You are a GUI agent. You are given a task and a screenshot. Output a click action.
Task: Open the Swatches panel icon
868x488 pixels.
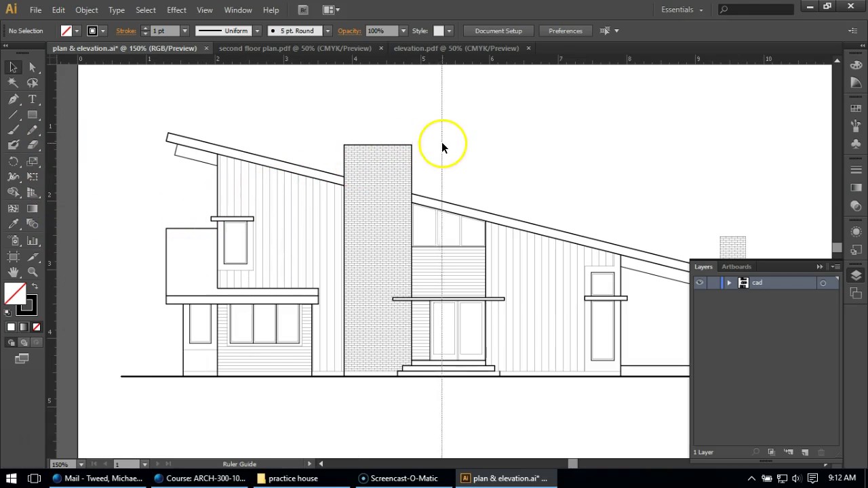(x=856, y=108)
